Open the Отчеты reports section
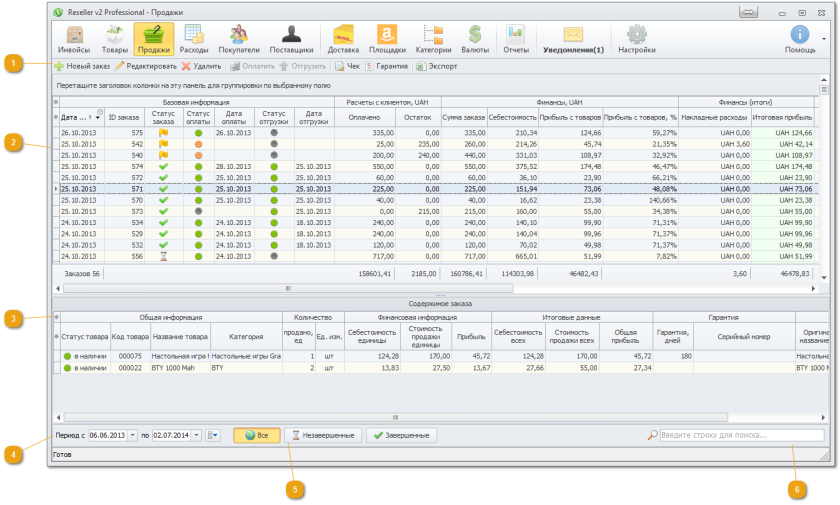Viewport: 840px width, 505px height. click(516, 39)
